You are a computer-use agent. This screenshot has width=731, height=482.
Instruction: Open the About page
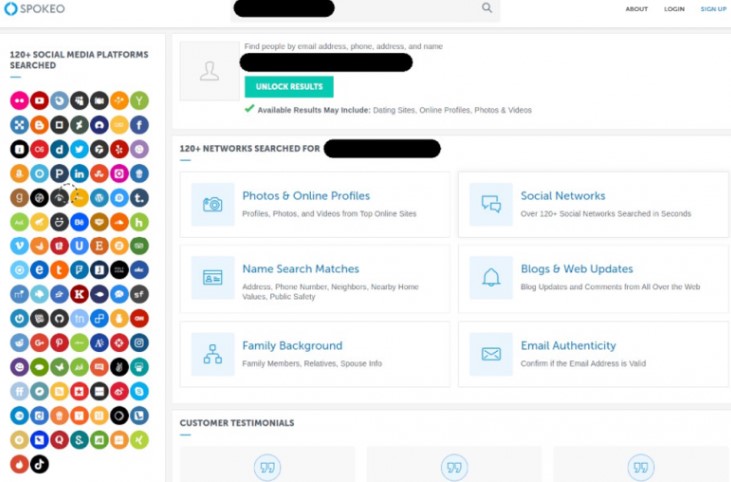click(636, 9)
